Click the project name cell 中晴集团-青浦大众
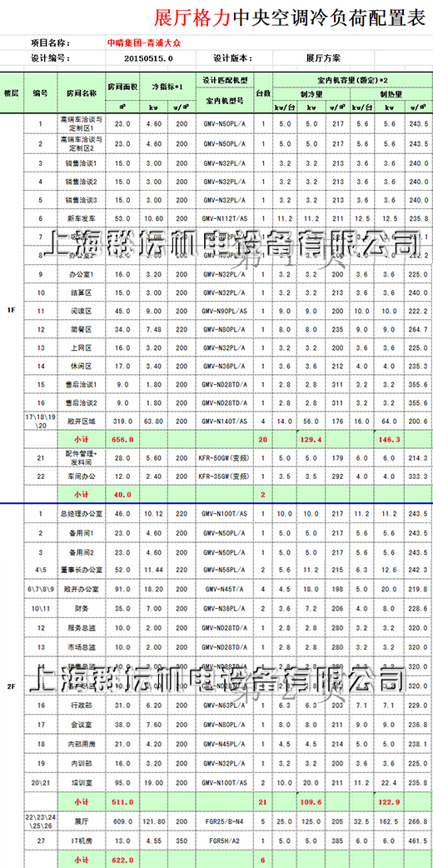The height and width of the screenshot is (868, 433). [x=144, y=42]
